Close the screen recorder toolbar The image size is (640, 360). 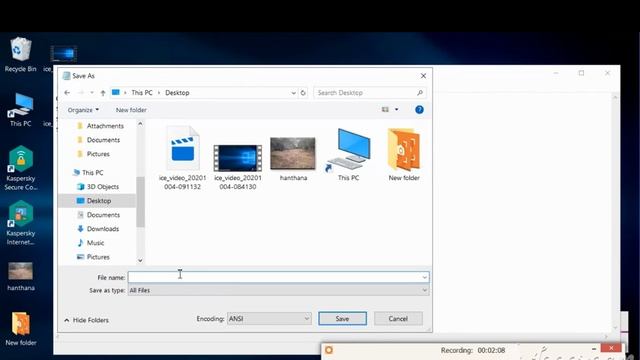pyautogui.click(x=611, y=348)
